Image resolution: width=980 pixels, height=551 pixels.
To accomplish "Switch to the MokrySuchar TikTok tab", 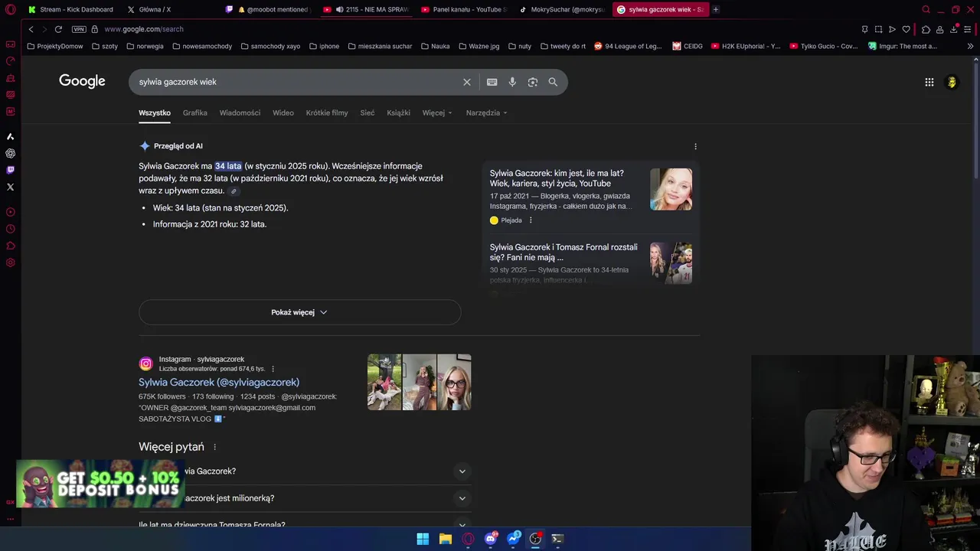I will (562, 9).
